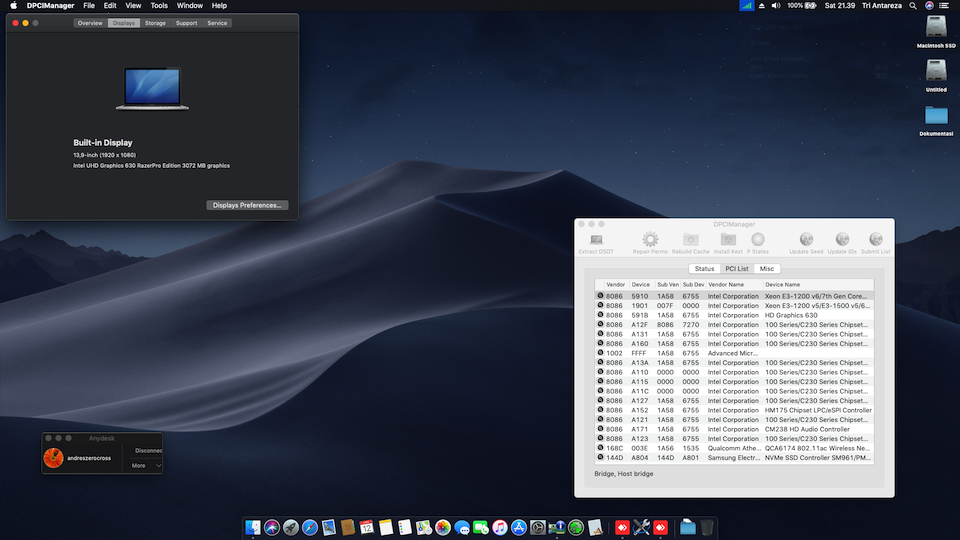The width and height of the screenshot is (960, 540).
Task: Open Calendar in the dock
Action: pyautogui.click(x=367, y=527)
